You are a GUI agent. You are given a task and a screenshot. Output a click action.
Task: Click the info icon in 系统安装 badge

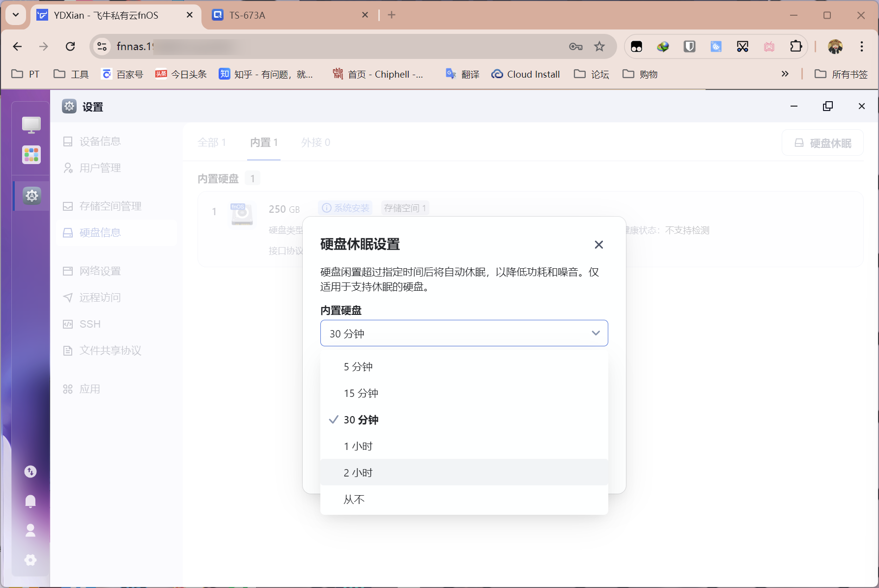pos(326,208)
